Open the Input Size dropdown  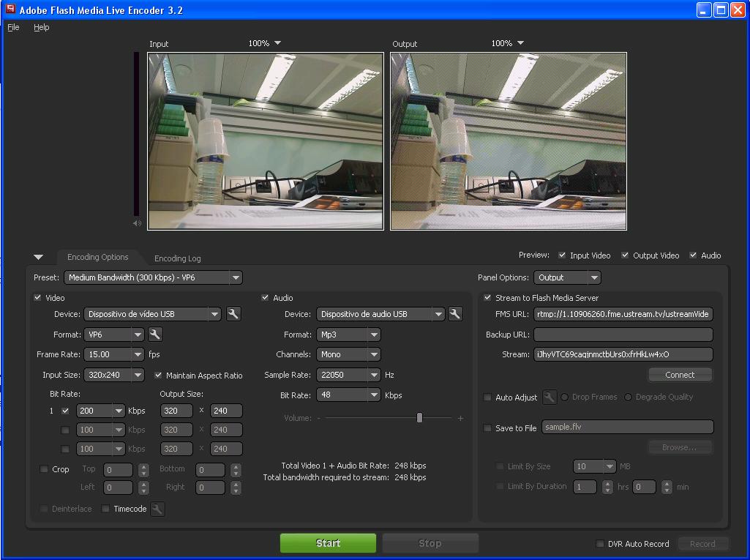tap(113, 375)
